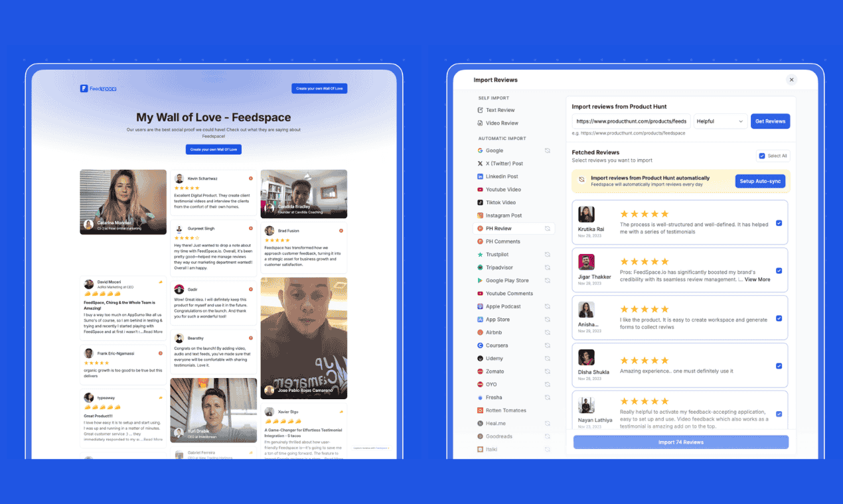Select PH Comments import option
Image resolution: width=843 pixels, height=504 pixels.
(502, 241)
